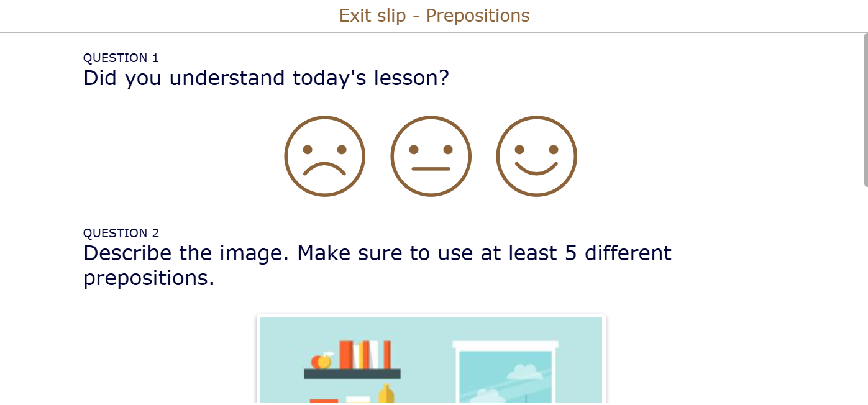
Task: Click the "QUESTION 1" label
Action: (x=121, y=58)
